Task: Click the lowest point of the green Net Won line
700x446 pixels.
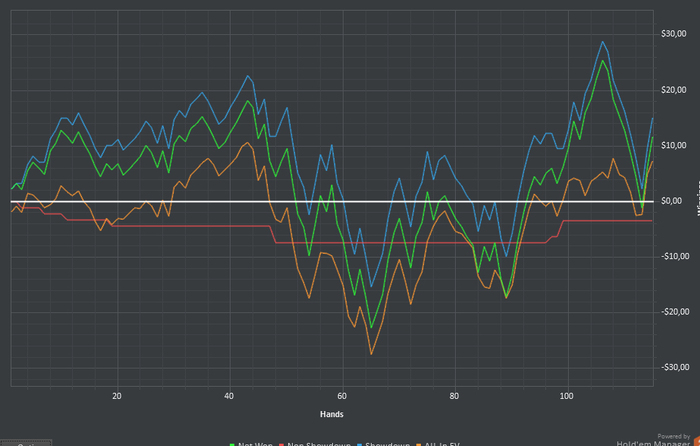Action: click(x=371, y=328)
